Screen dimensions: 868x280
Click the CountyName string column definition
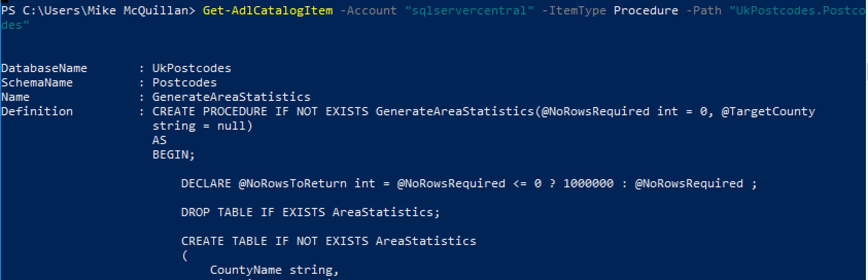pyautogui.click(x=274, y=270)
